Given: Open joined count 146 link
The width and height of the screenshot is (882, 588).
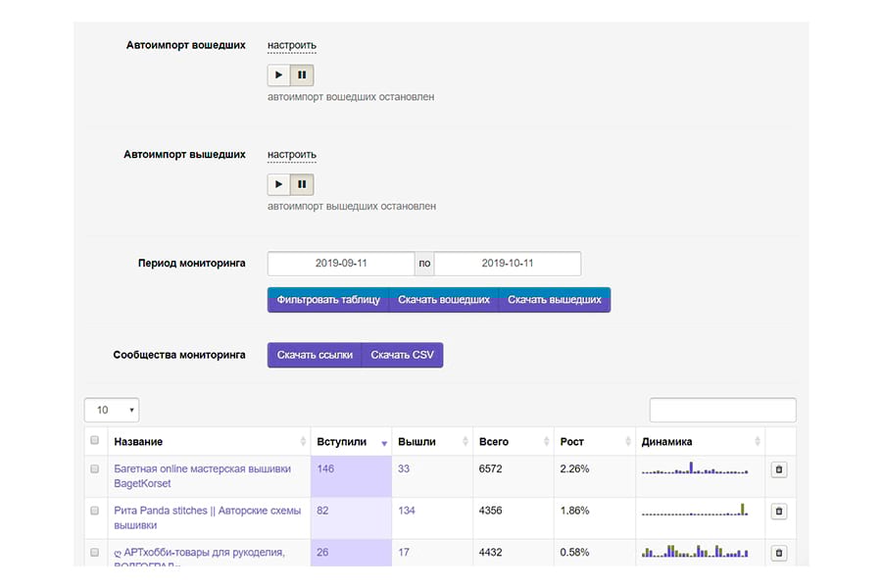Looking at the screenshot, I should tap(325, 468).
